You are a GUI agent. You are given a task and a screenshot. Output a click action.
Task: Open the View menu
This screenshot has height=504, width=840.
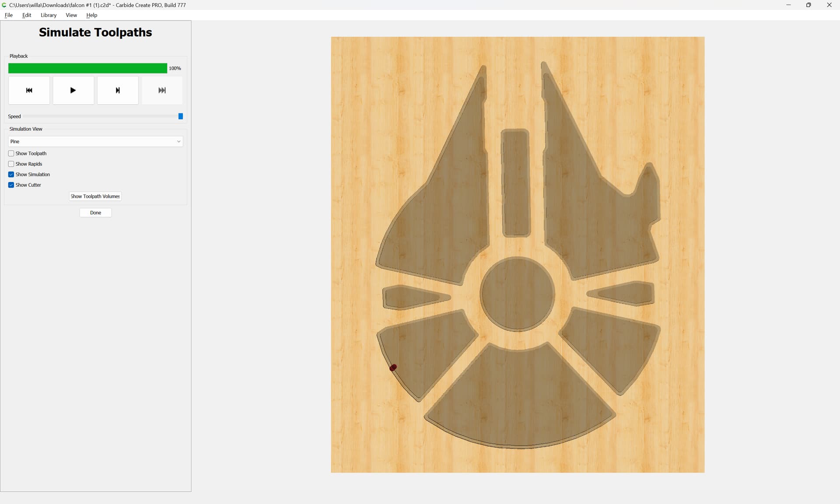coord(71,15)
